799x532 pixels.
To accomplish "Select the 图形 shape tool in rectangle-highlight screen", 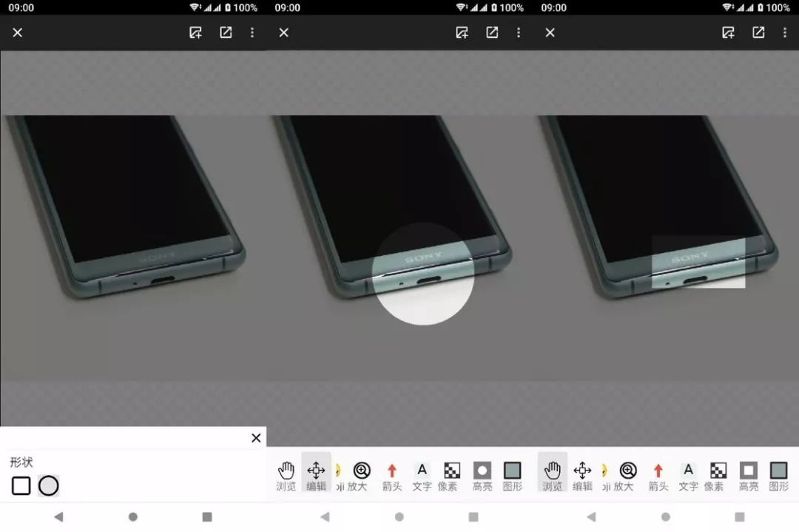I will click(778, 476).
